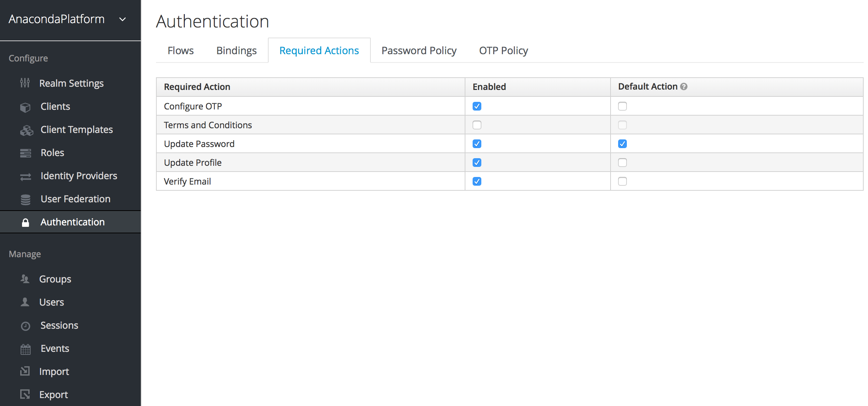Image resolution: width=868 pixels, height=406 pixels.
Task: Open the OTP Policy tab
Action: (x=503, y=51)
